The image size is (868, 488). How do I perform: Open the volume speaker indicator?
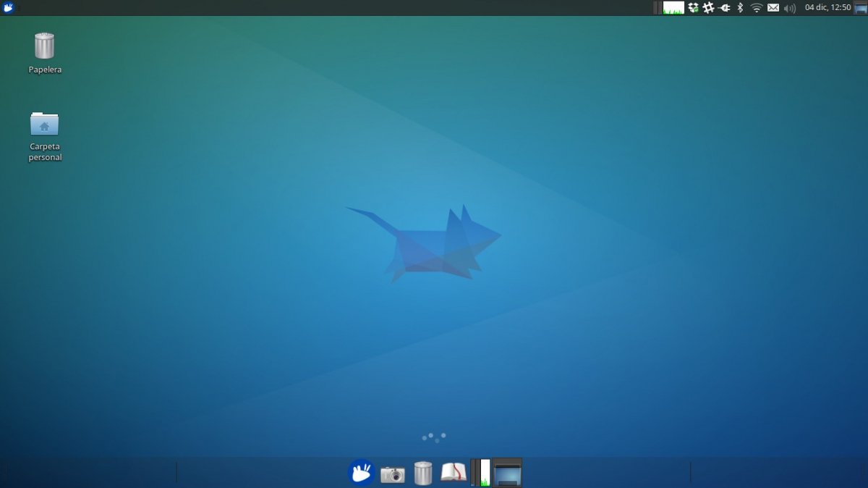790,8
